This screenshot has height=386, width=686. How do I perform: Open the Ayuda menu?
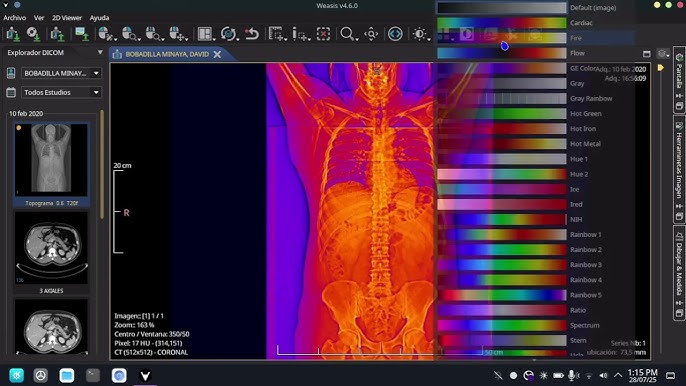[99, 18]
